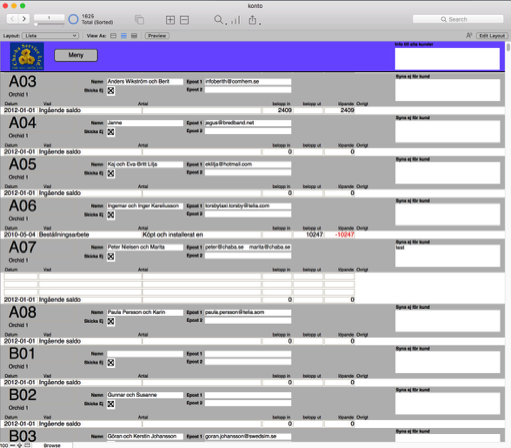The width and height of the screenshot is (511, 448).
Task: Click the Beställningsarbete entry of A06
Action: point(64,235)
